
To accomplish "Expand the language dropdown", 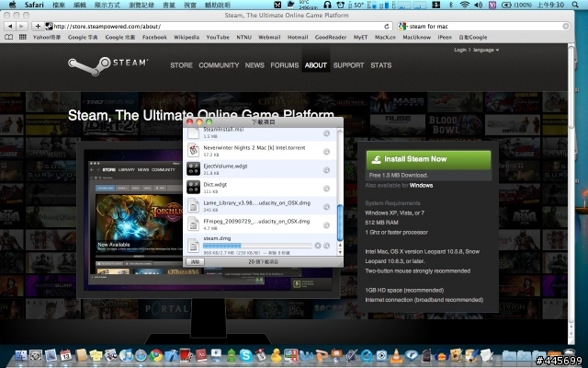I will click(x=486, y=50).
